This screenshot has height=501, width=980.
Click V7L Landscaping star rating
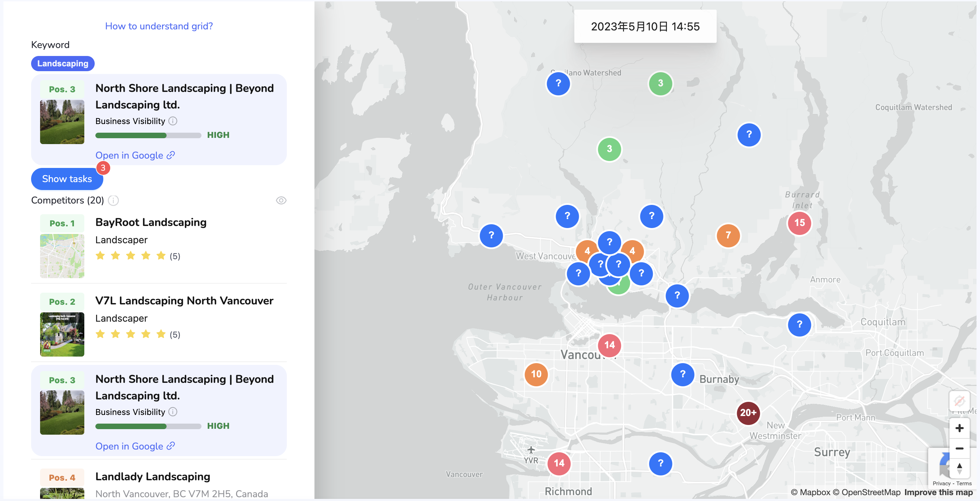click(x=131, y=334)
